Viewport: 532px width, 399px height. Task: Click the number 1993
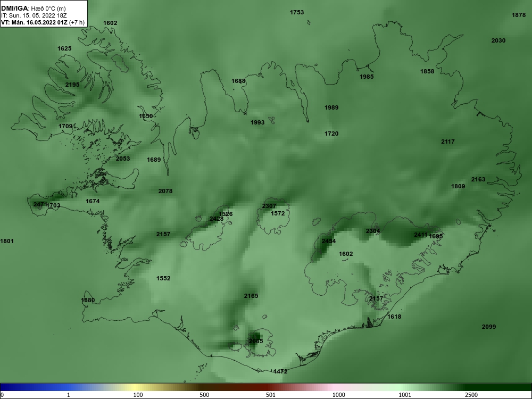point(257,122)
